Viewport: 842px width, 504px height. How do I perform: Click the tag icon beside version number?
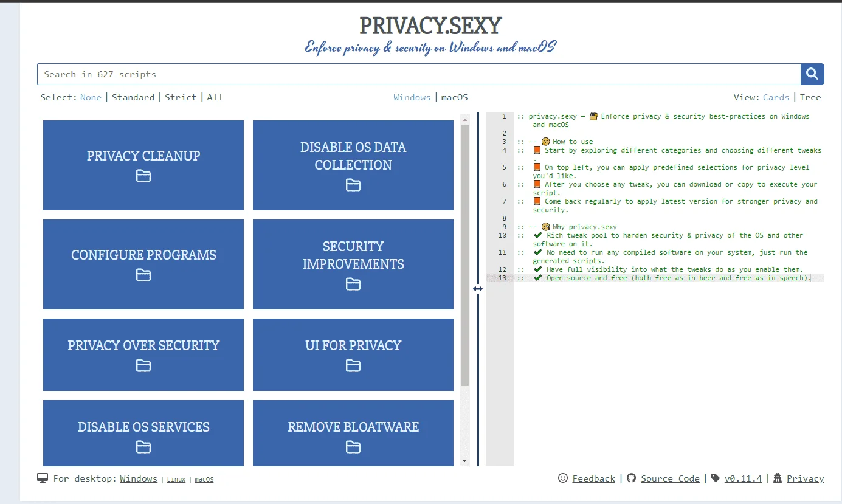[716, 478]
